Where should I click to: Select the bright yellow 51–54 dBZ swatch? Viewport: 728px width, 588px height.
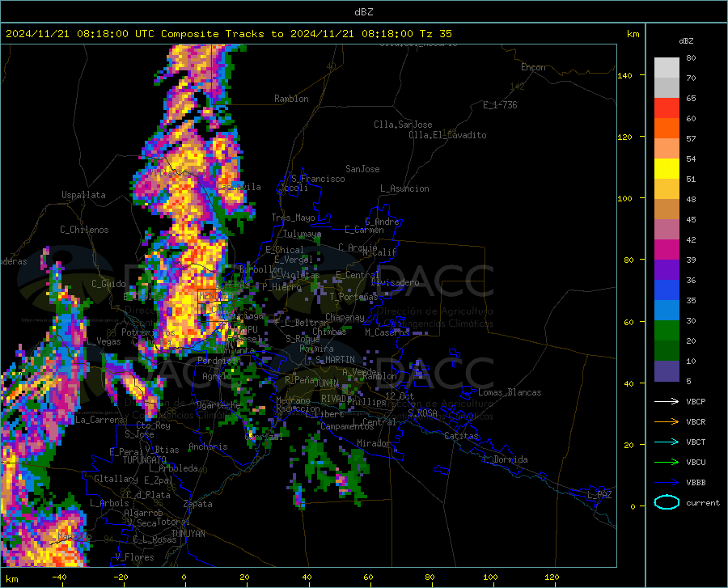(667, 169)
